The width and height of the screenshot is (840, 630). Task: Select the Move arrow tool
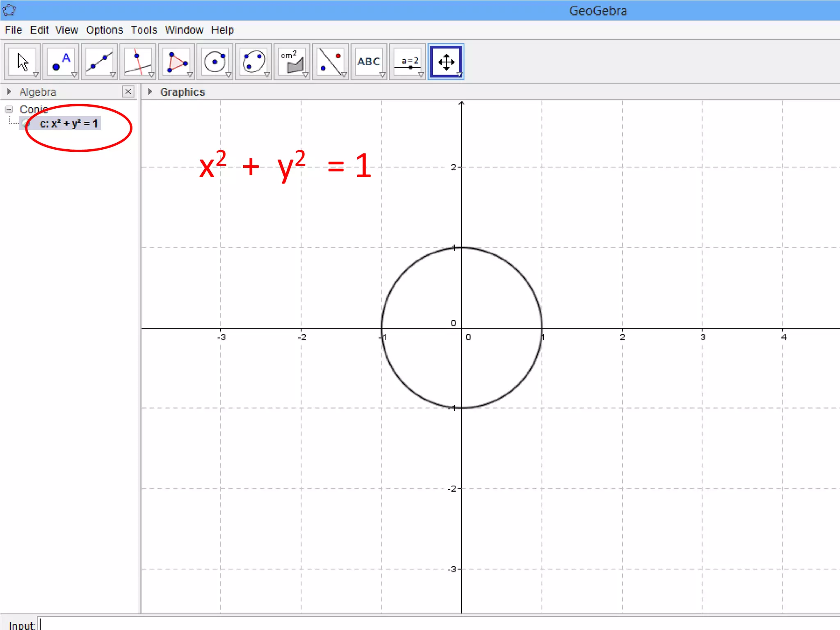coord(23,62)
